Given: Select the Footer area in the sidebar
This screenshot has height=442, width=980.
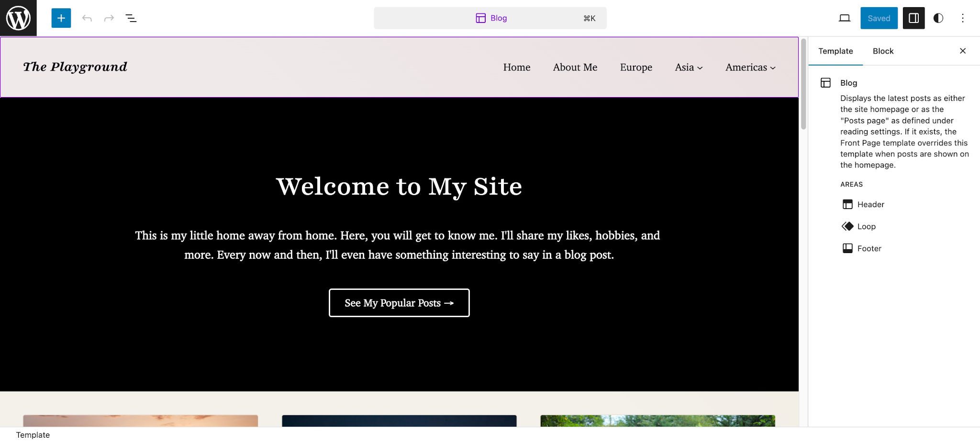Looking at the screenshot, I should click(869, 248).
